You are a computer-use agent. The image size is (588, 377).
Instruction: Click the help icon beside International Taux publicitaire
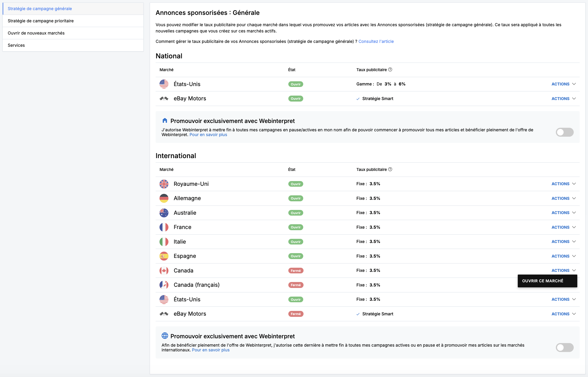click(x=390, y=169)
